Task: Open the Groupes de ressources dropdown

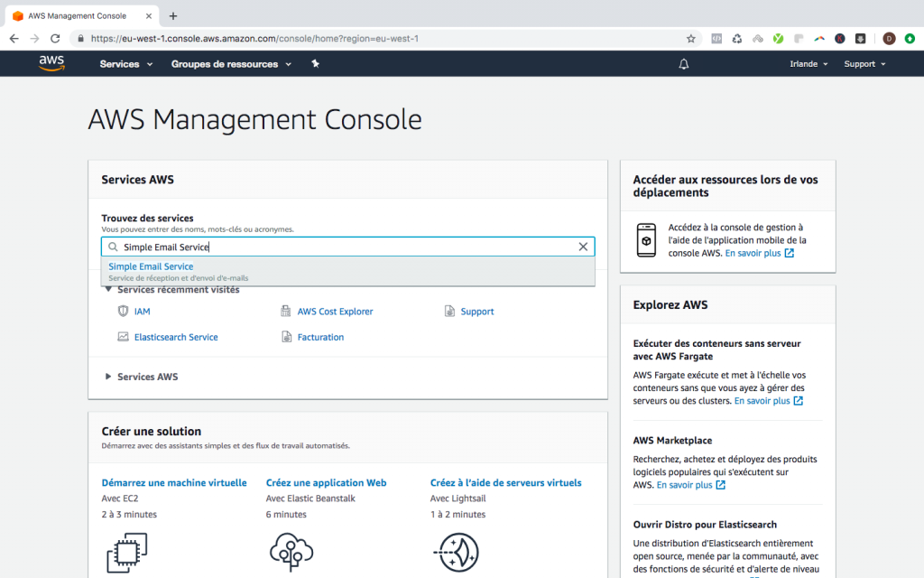Action: (231, 64)
